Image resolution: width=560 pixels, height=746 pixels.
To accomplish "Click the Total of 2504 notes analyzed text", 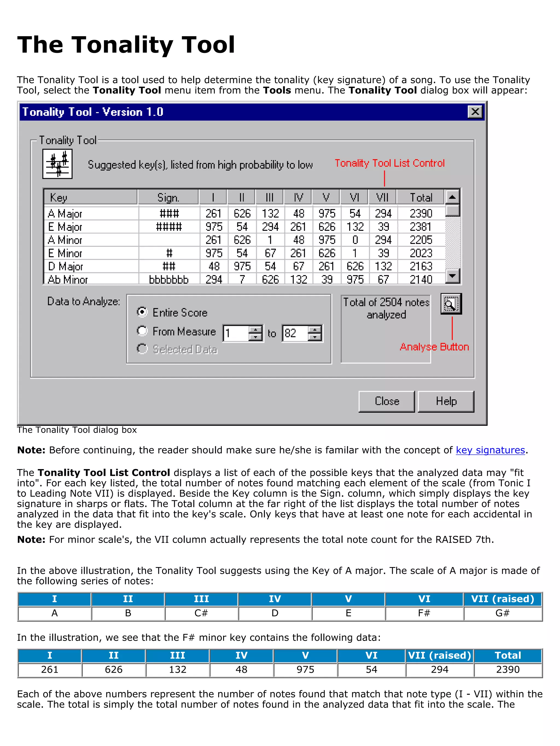I will point(386,308).
